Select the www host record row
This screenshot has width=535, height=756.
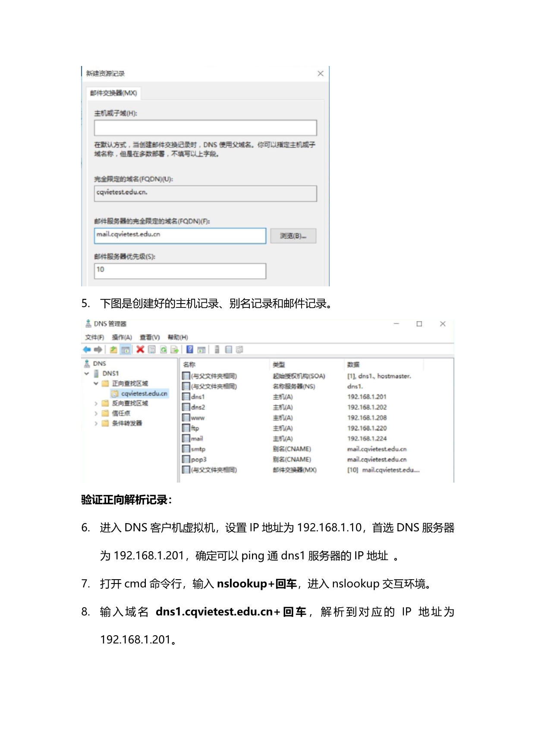pyautogui.click(x=198, y=418)
